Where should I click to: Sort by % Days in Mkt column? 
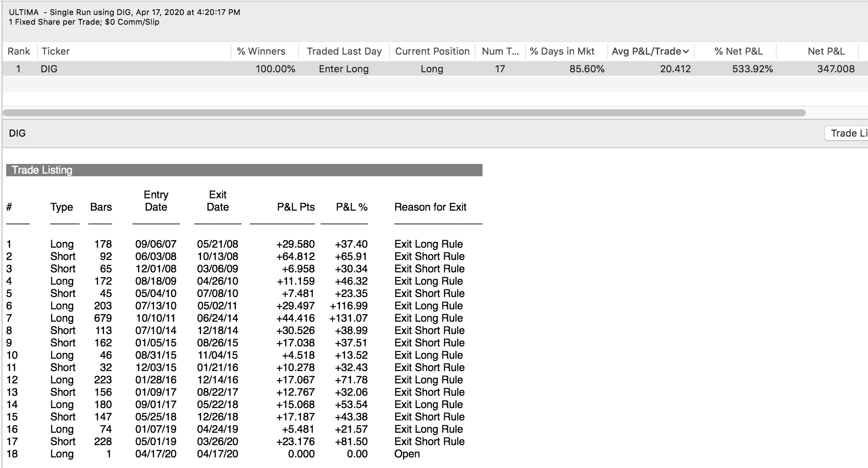562,52
